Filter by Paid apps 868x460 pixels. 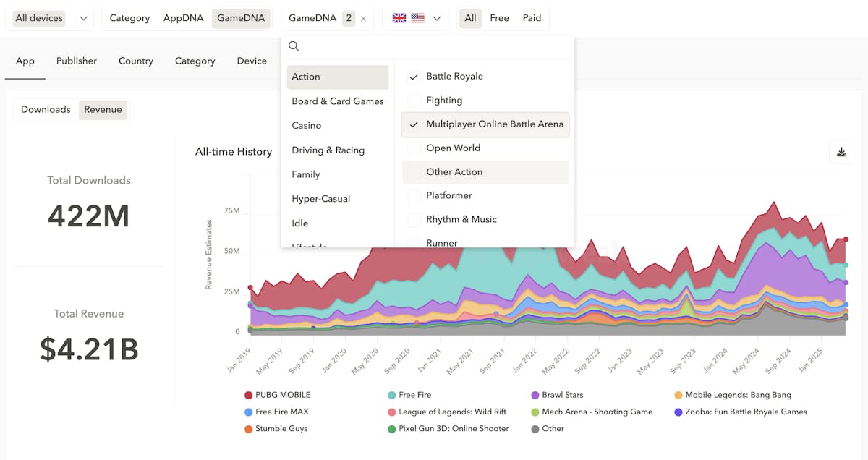[x=532, y=19]
